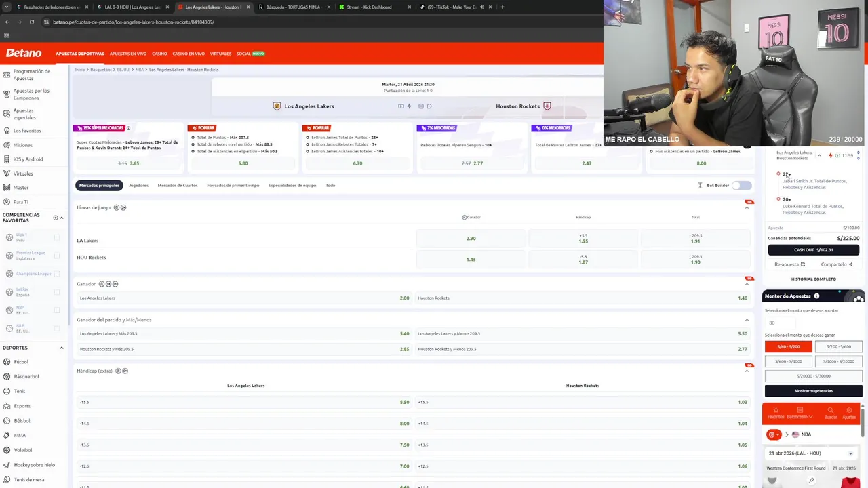868x488 pixels.
Task: Collapse Hándicap (extra) market
Action: pos(747,371)
